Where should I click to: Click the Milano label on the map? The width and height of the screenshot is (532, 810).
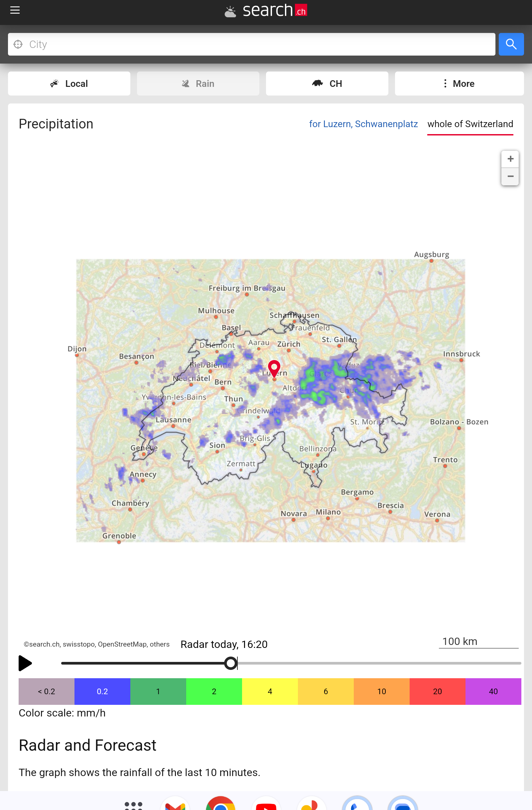tap(328, 512)
